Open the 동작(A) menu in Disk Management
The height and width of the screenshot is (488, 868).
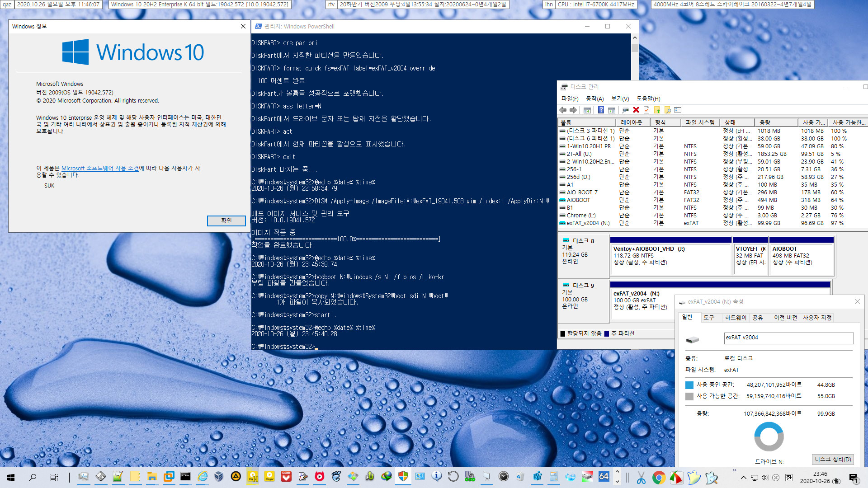click(x=594, y=99)
